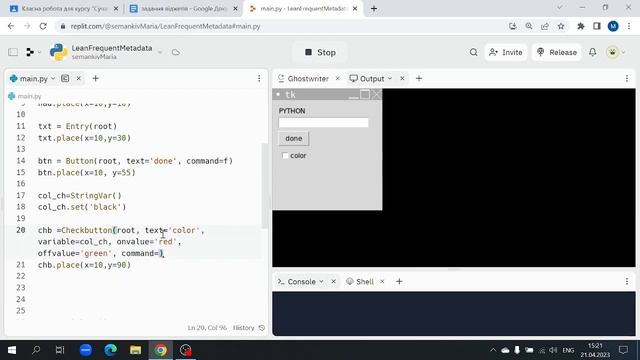The height and width of the screenshot is (360, 640).
Task: Reload the browser page
Action: point(43,26)
